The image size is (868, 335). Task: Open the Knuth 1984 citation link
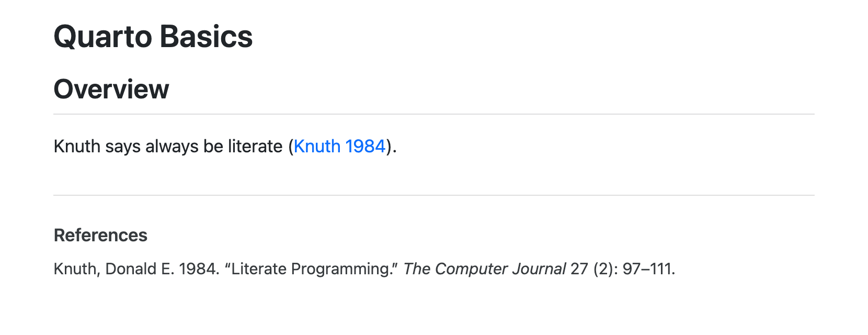[339, 147]
